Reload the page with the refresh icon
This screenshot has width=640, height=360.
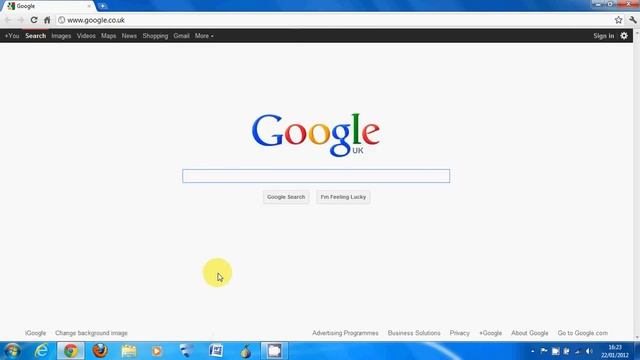[34, 20]
